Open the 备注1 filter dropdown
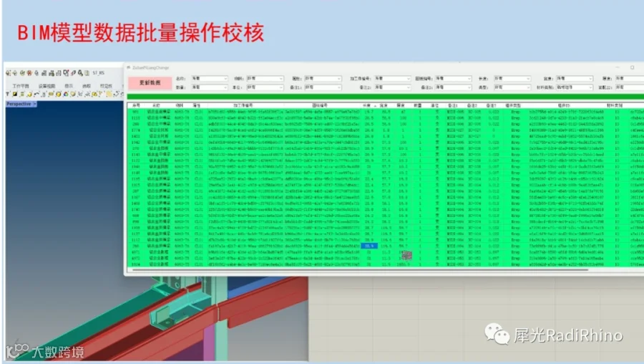The height and width of the screenshot is (364, 644). point(323,87)
